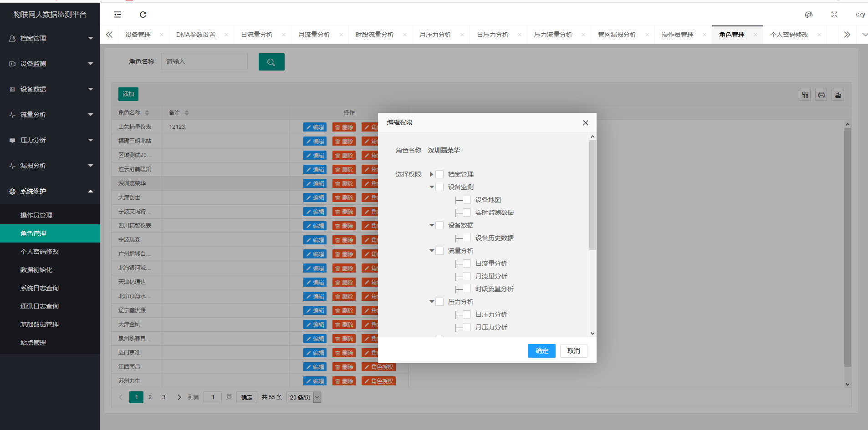Switch to the 操作员管理 tab
The width and height of the screenshot is (868, 430).
coord(677,35)
